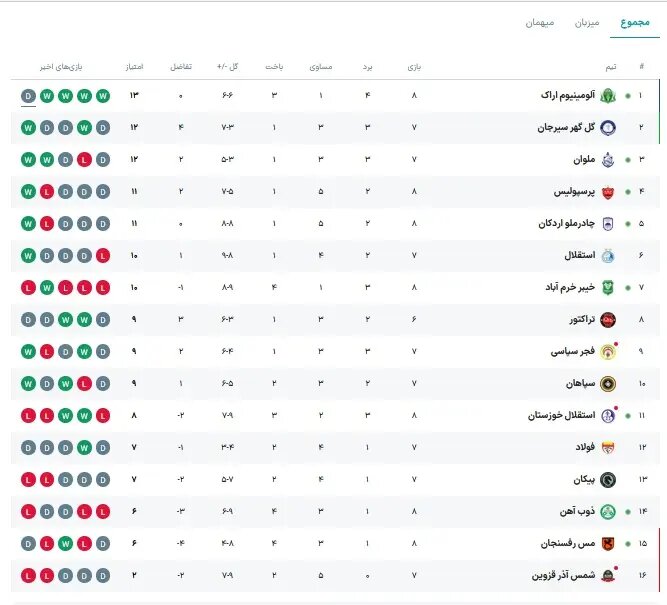Sort table by امتیاز column header
The image size is (667, 605).
pyautogui.click(x=134, y=66)
